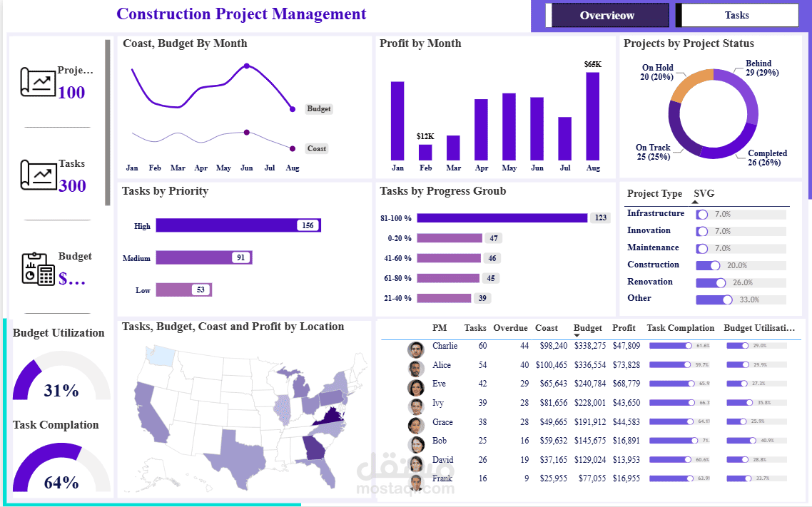Screen dimensions: 812x507
Task: Click Infrastructure 7.0% progress bar
Action: pyautogui.click(x=741, y=214)
